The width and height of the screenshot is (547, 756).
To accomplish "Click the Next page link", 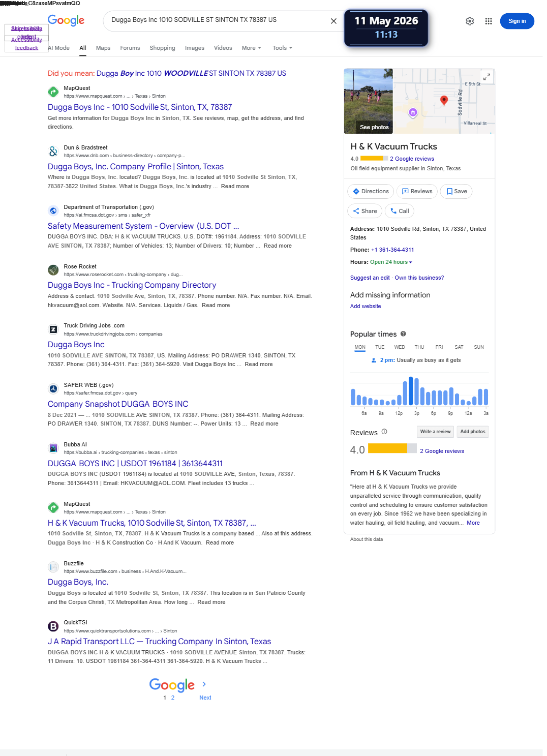I will 205,698.
